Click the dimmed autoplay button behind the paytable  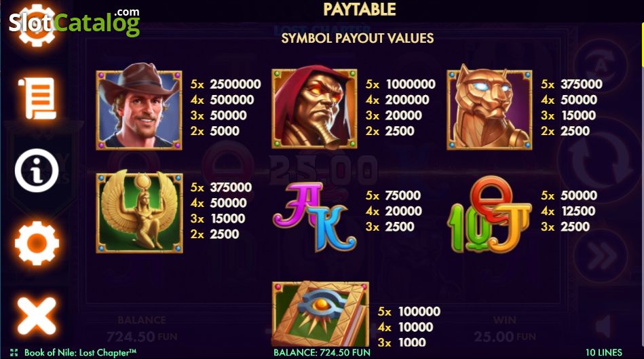(601, 65)
